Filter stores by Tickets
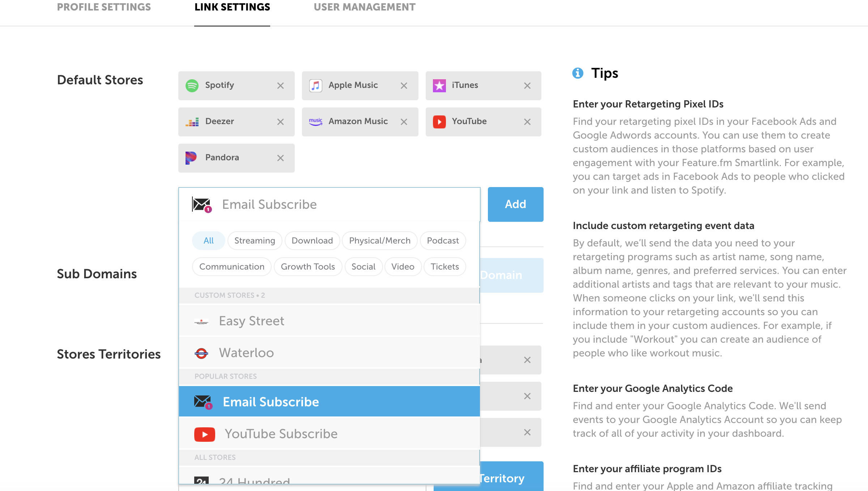This screenshot has width=868, height=491. [x=445, y=267]
